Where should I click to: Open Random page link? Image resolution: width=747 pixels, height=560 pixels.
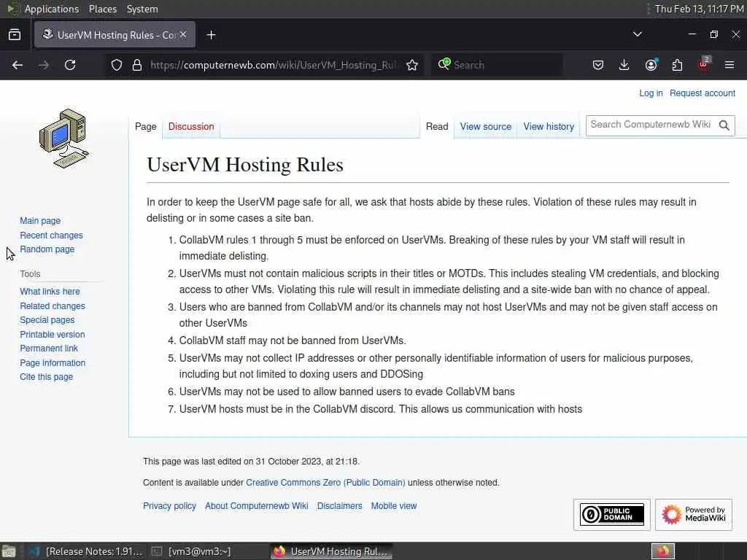pos(47,249)
